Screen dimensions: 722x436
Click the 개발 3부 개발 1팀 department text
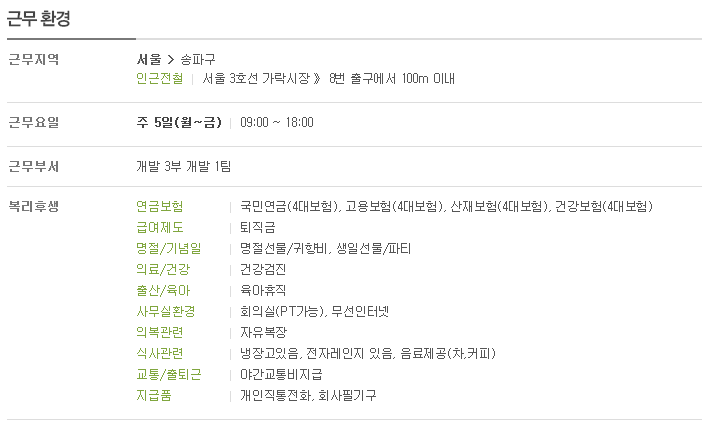pyautogui.click(x=184, y=166)
